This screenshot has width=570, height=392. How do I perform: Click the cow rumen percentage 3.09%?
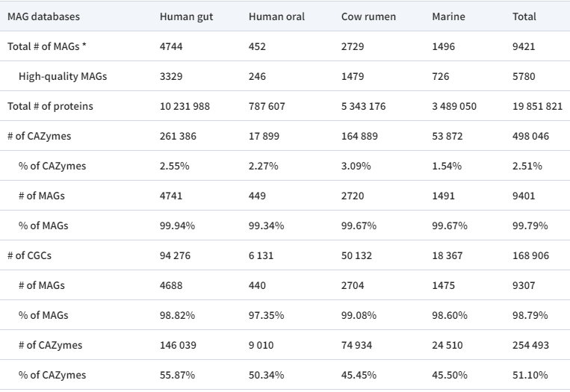coord(356,166)
